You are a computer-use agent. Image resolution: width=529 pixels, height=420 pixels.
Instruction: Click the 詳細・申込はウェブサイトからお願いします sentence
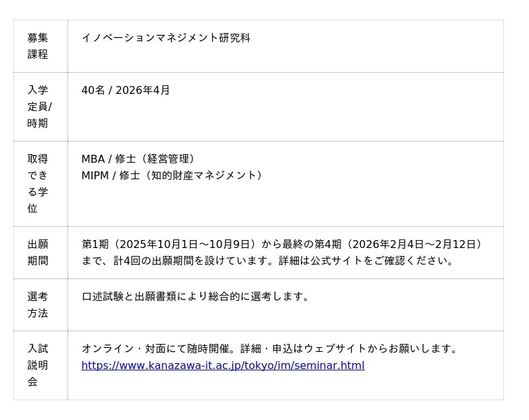(350, 349)
